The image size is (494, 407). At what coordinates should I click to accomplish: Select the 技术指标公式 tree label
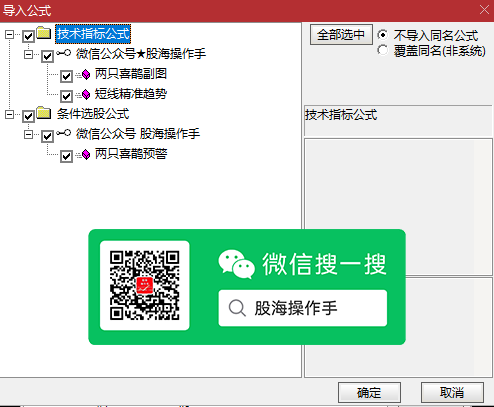(93, 34)
